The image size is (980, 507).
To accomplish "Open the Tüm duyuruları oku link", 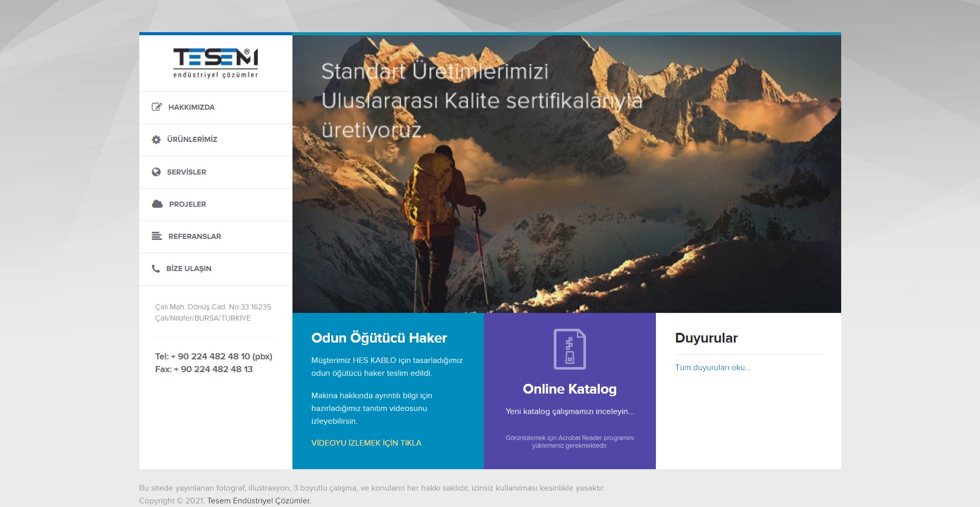I will 713,368.
